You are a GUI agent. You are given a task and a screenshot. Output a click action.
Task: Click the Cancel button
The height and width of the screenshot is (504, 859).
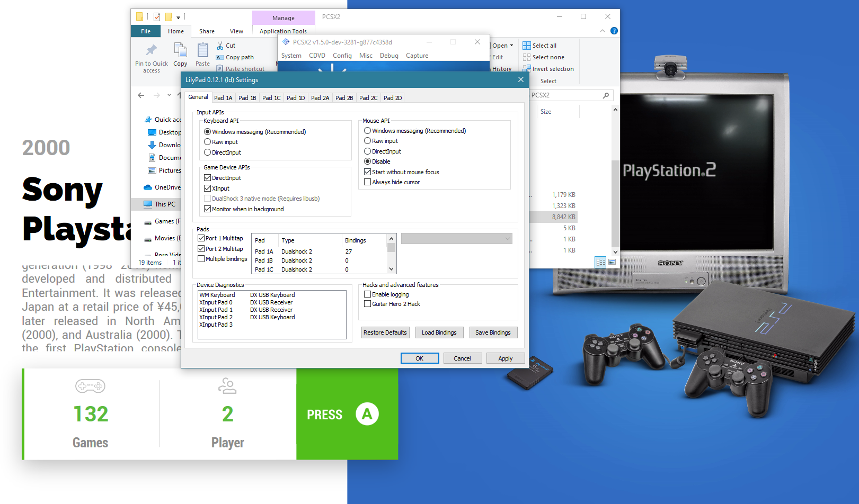[462, 358]
